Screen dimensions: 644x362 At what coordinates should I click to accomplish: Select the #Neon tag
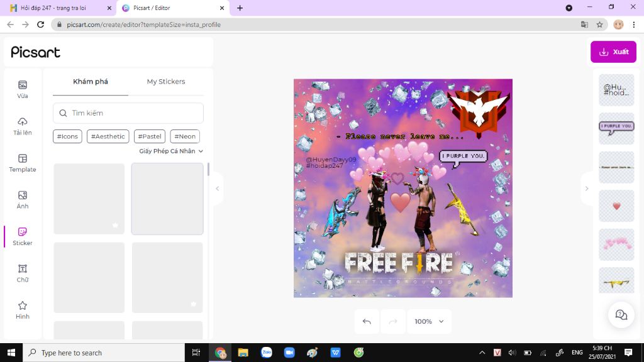point(185,136)
